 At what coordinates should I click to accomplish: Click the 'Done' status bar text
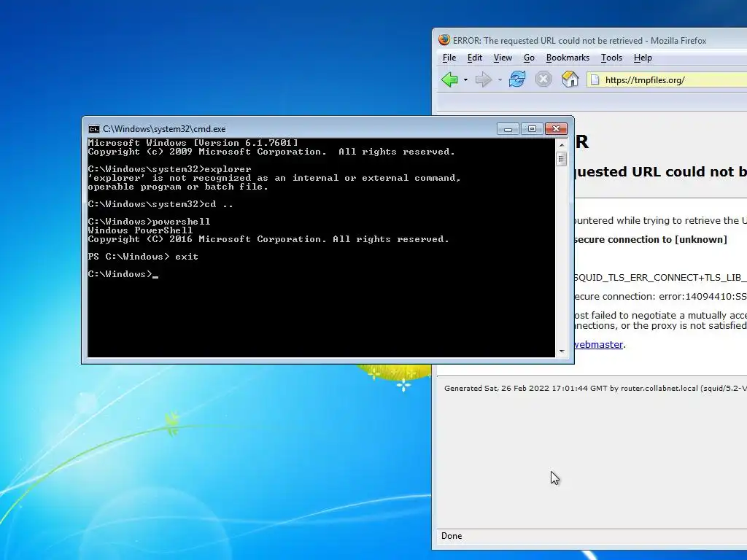(x=452, y=536)
